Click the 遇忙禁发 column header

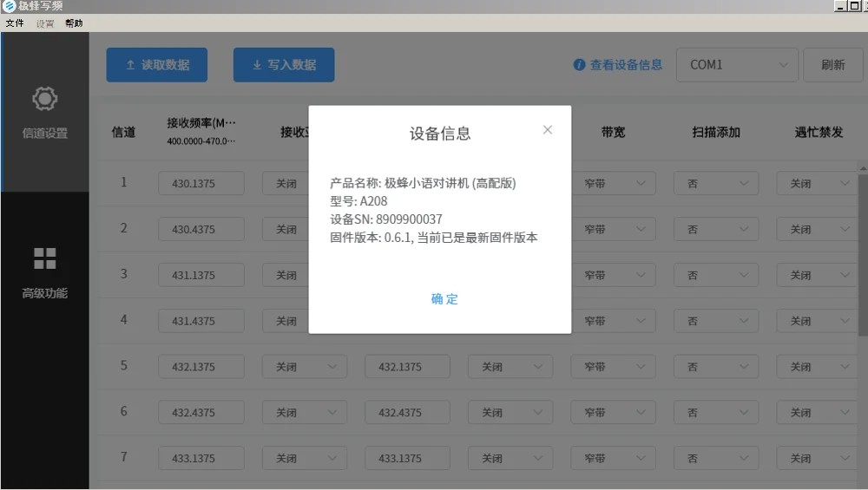click(x=819, y=132)
